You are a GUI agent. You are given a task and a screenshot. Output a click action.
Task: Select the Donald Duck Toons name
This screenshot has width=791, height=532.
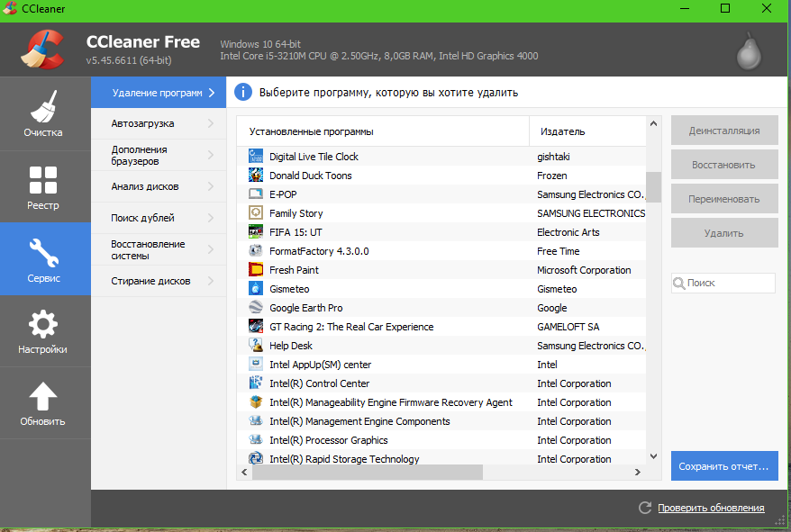(x=310, y=176)
